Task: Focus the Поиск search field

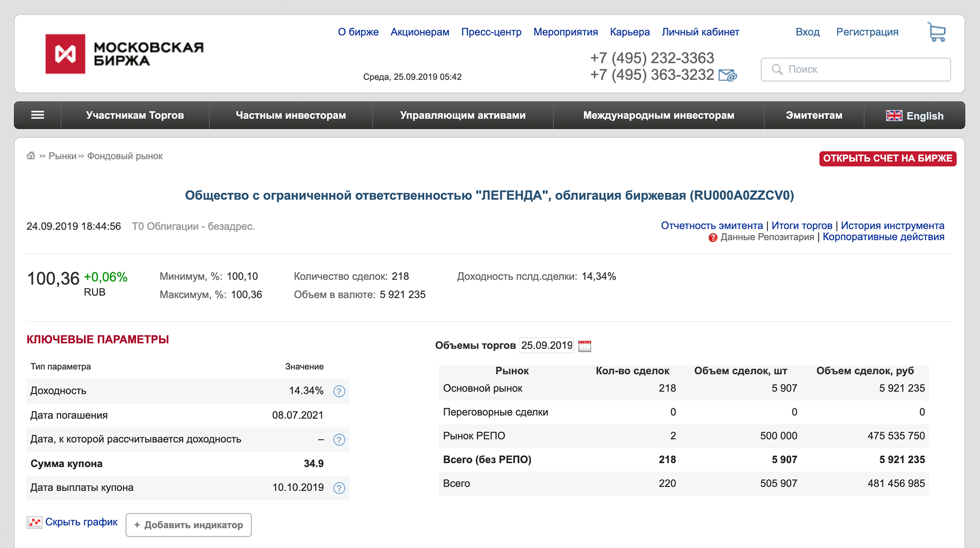Action: coord(856,70)
